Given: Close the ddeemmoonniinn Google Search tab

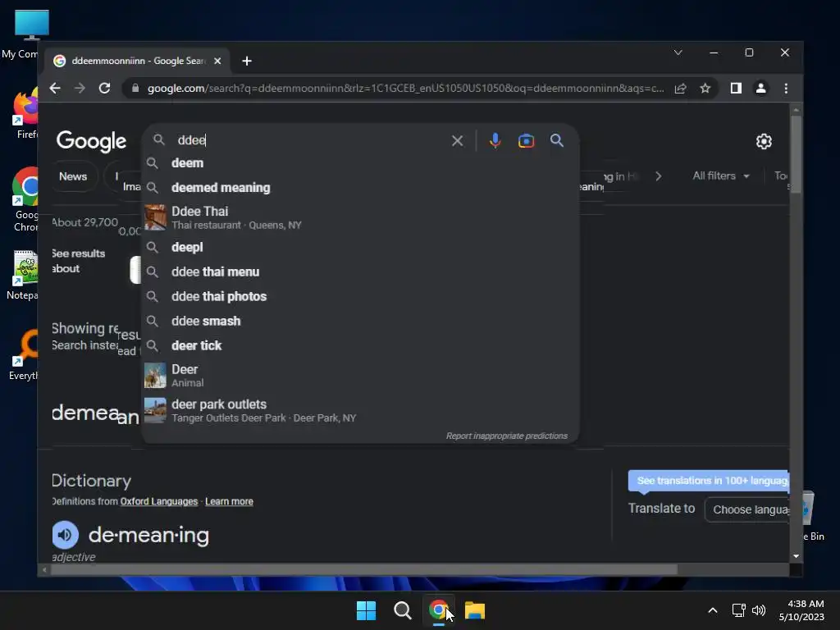Looking at the screenshot, I should tap(217, 61).
